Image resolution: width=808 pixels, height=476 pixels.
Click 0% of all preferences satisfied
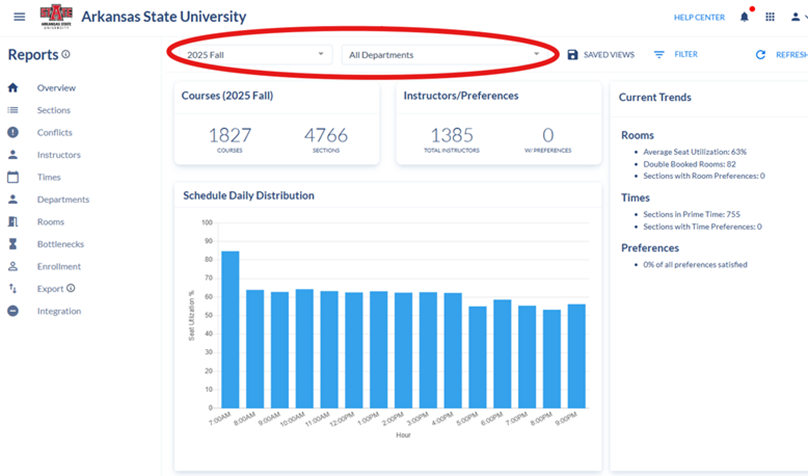click(695, 265)
